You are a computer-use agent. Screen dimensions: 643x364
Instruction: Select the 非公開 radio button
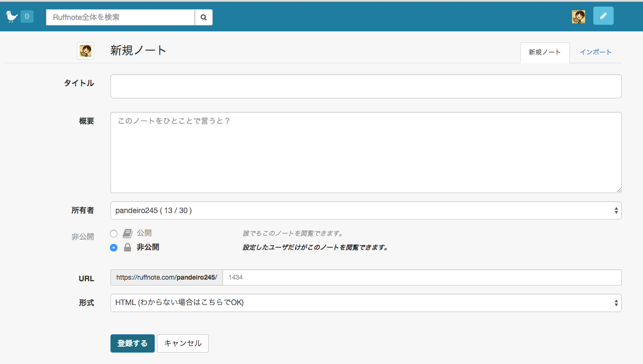[114, 248]
